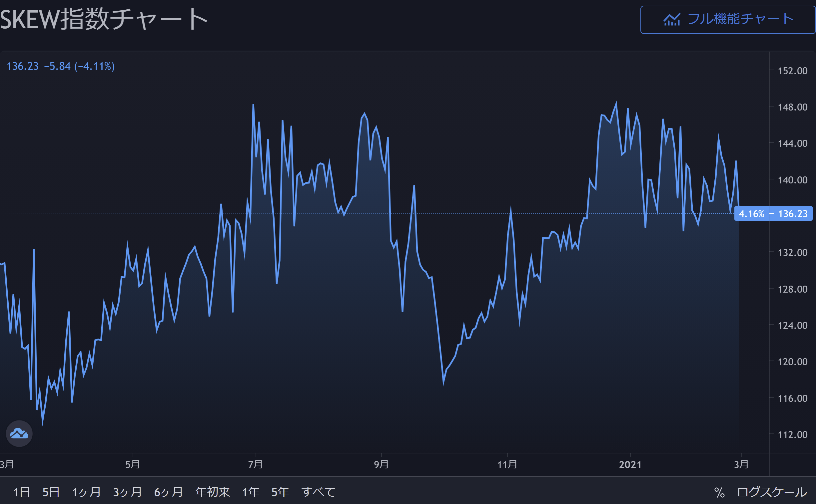Click the 136.23 current price label
This screenshot has height=504, width=816.
pos(793,214)
